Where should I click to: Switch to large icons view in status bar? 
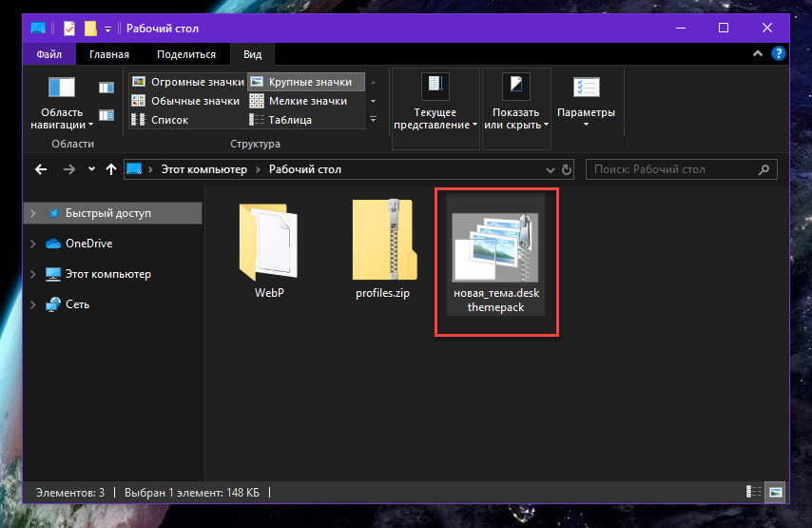click(x=775, y=492)
